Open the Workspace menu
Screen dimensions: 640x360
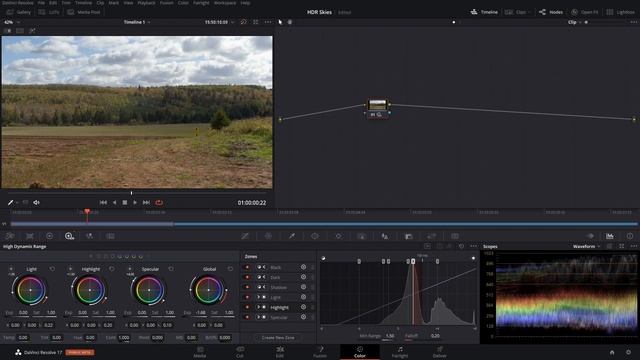click(225, 3)
